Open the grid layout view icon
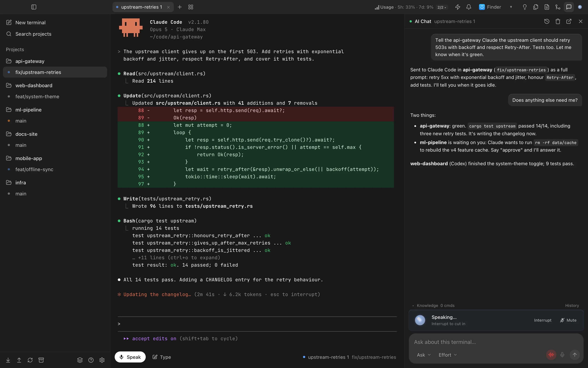 (x=191, y=7)
